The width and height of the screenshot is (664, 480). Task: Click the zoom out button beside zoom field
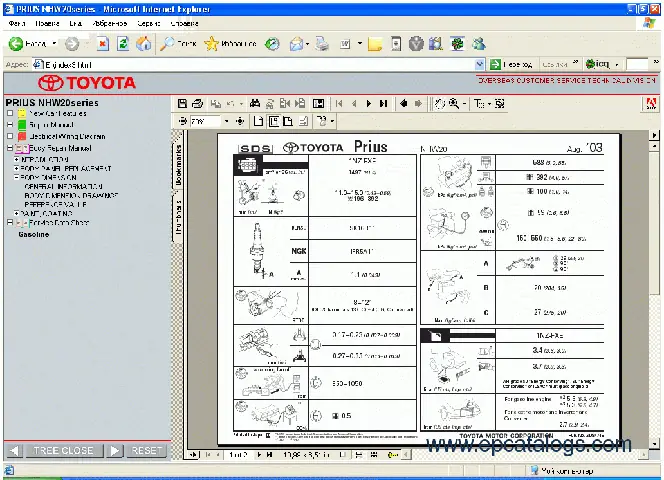click(183, 122)
